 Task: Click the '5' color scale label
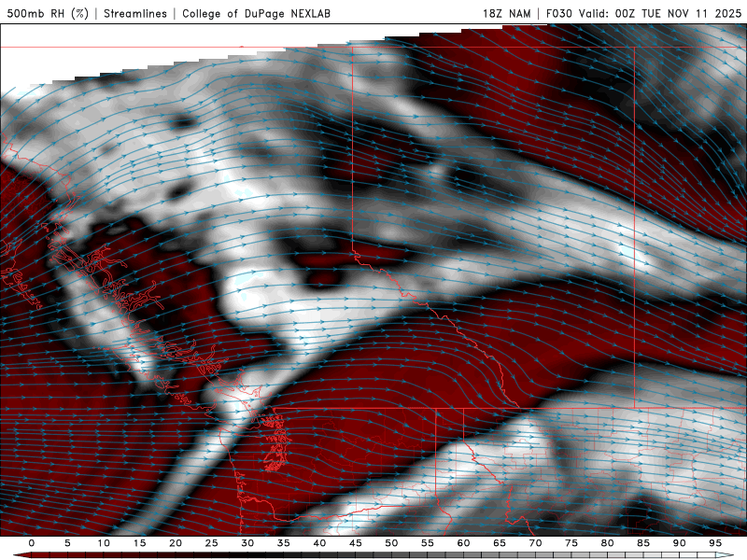click(67, 543)
